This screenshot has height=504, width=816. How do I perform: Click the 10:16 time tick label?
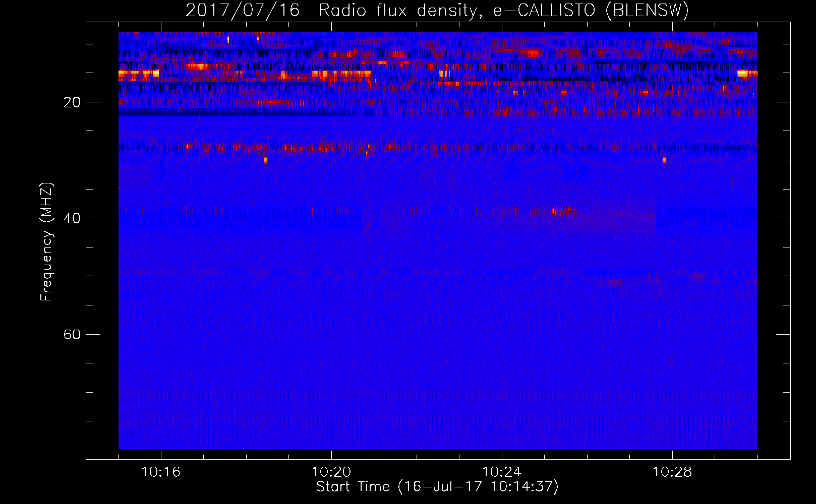[161, 472]
